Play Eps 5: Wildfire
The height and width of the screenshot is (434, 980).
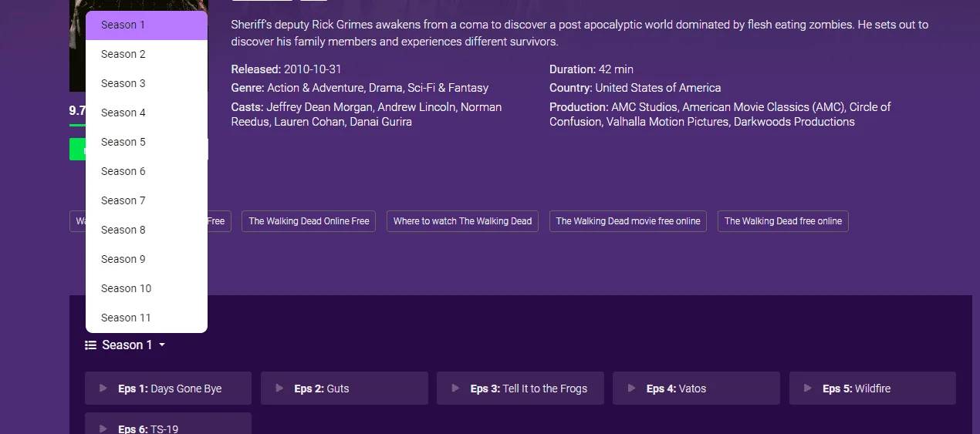pos(873,389)
